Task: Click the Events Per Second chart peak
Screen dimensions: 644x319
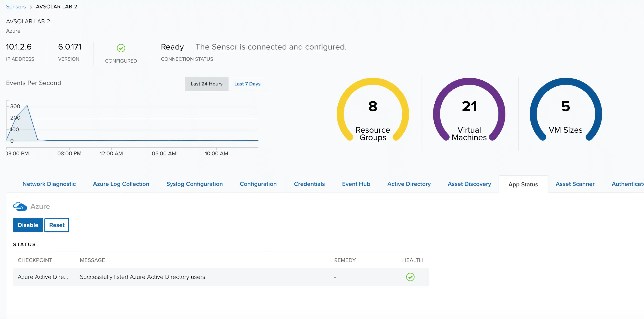Action: point(27,106)
